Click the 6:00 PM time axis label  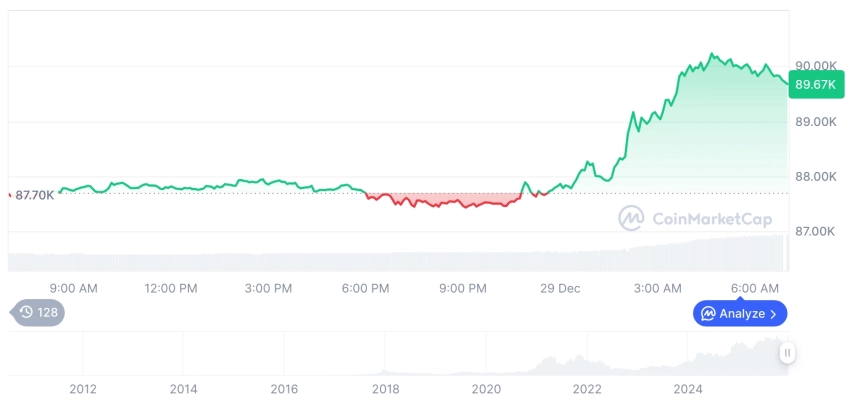pos(365,288)
